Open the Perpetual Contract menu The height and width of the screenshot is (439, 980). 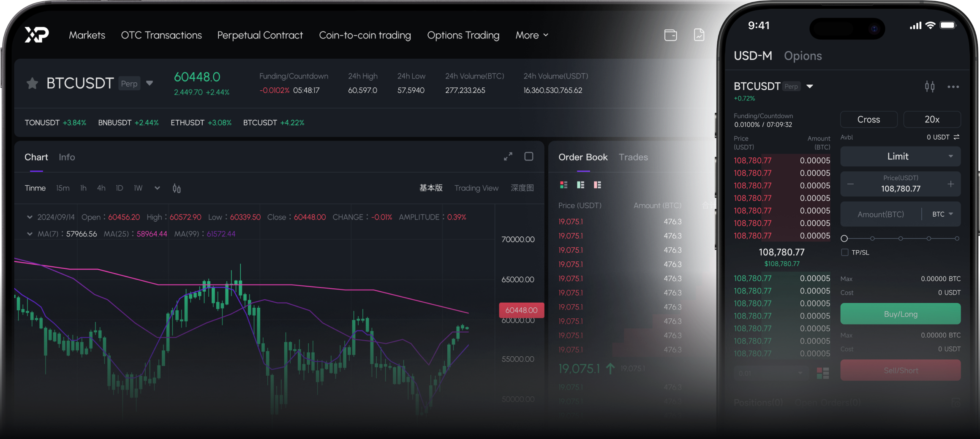[260, 35]
